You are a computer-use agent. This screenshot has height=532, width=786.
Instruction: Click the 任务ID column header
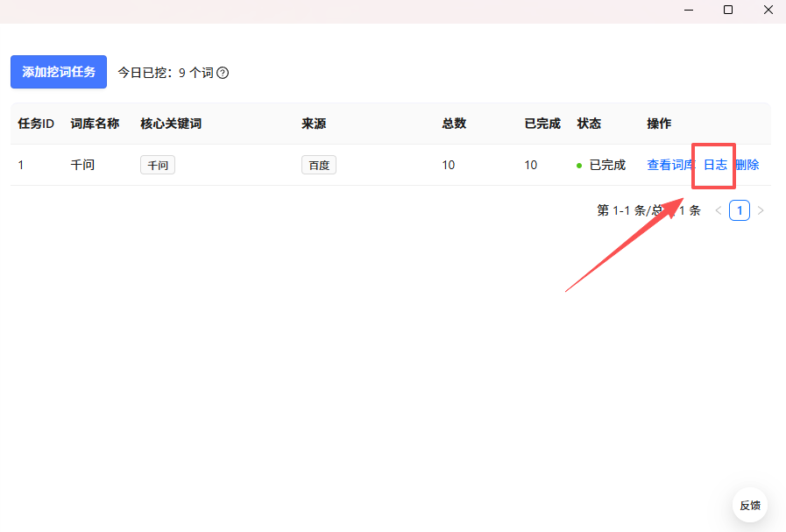tap(36, 124)
